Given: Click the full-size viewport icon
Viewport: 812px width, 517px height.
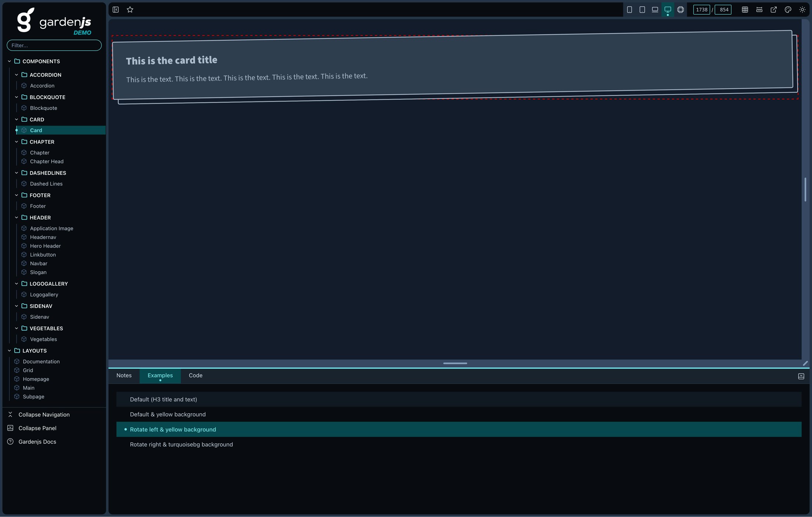Looking at the screenshot, I should coord(681,10).
